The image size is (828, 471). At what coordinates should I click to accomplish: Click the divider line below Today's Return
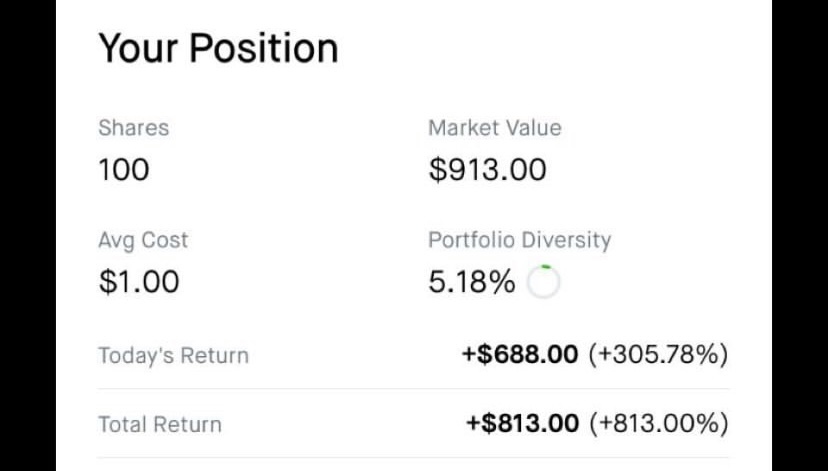[413, 389]
